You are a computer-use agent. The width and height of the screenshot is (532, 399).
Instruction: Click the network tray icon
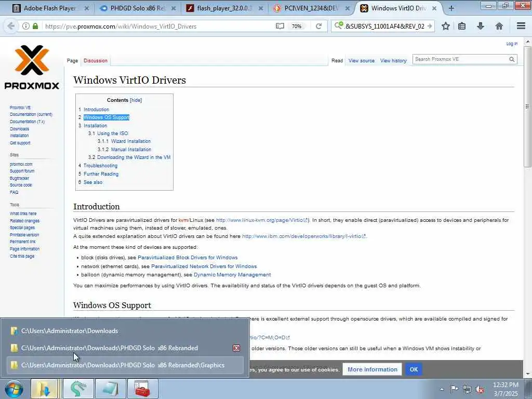467,389
